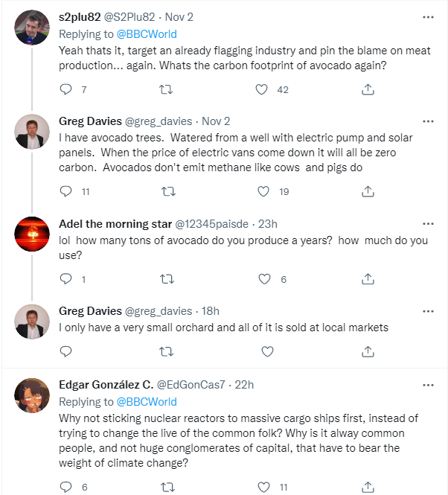Retweet Adel the morning star's tweet

pos(167,279)
